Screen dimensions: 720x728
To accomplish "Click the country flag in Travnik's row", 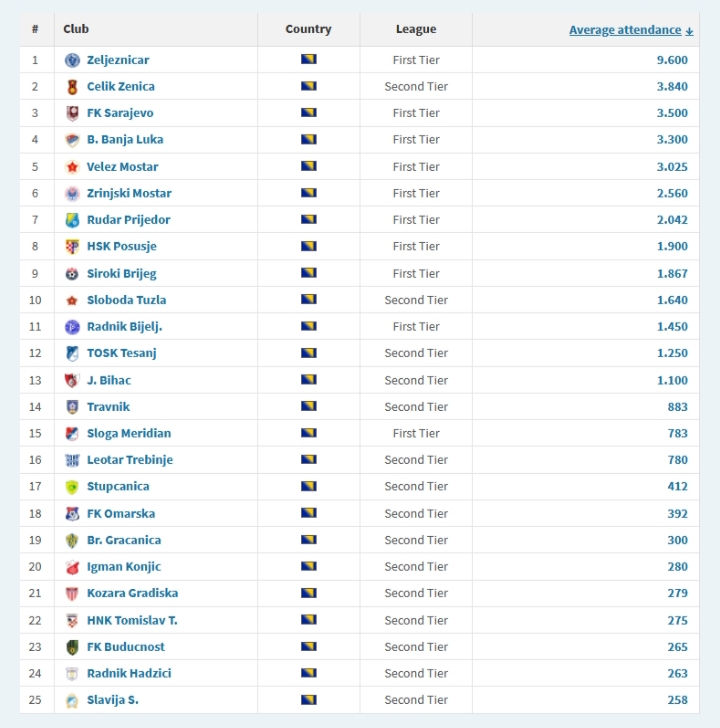I will 308,407.
